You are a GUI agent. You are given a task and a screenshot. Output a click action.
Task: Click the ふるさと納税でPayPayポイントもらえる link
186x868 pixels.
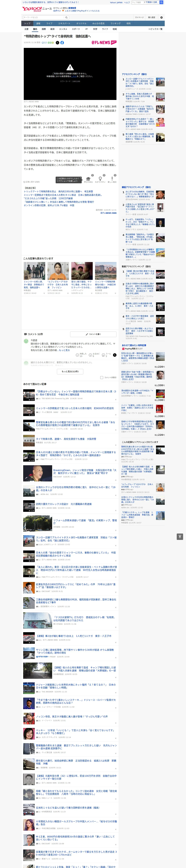tap(82, 11)
